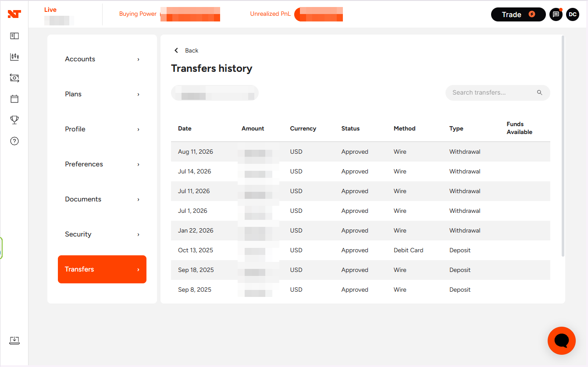This screenshot has height=367, width=588.
Task: Click the Date column header
Action: pos(185,128)
